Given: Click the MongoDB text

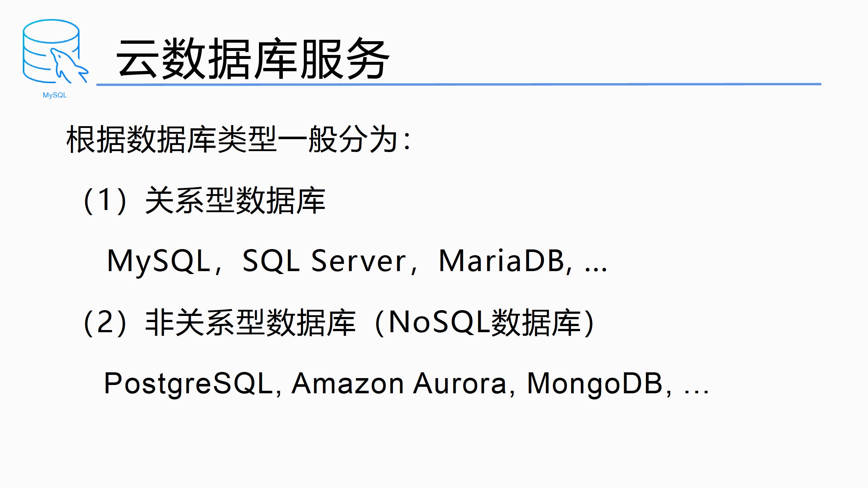Looking at the screenshot, I should pyautogui.click(x=595, y=384).
